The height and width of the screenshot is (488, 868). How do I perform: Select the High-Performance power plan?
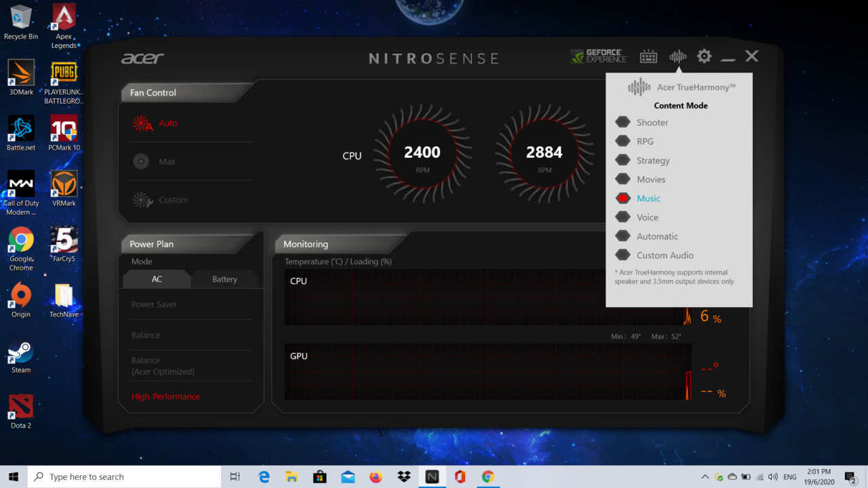point(165,396)
